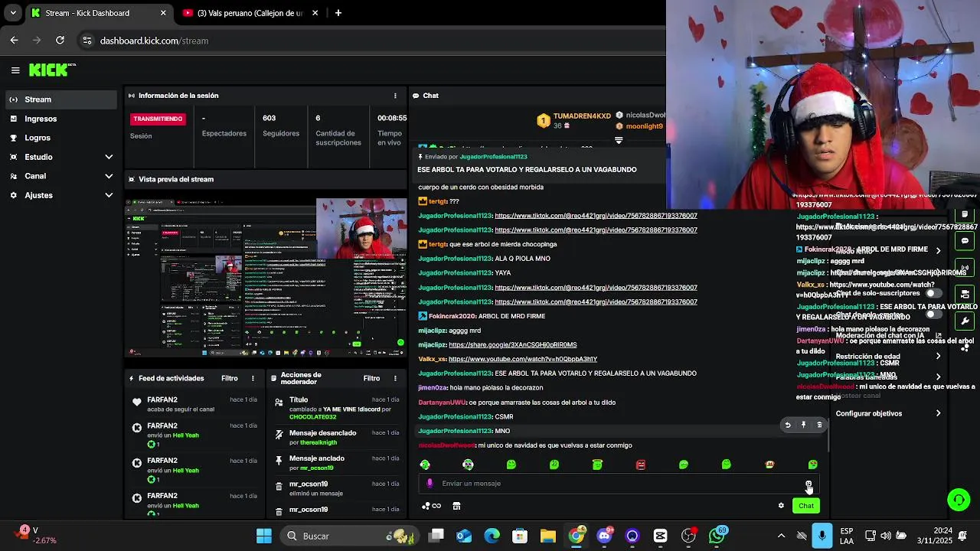Click the Kick logo
This screenshot has height=551, width=980.
tap(52, 70)
